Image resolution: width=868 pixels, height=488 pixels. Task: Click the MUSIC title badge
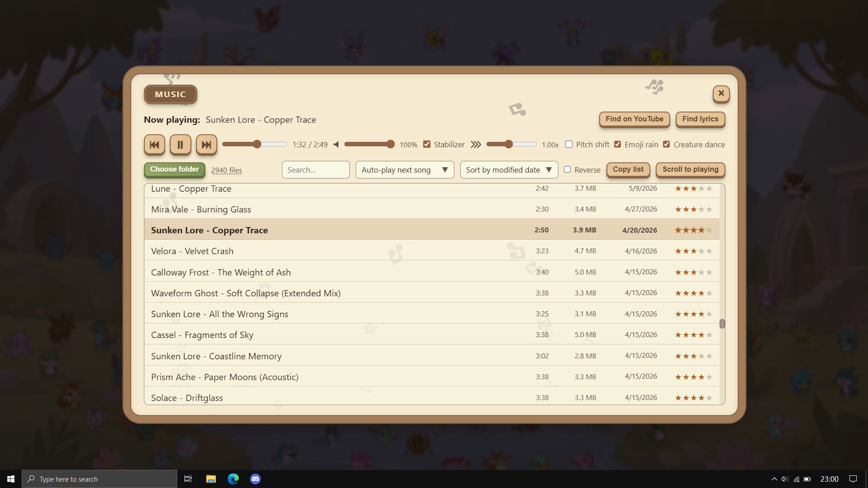coord(170,94)
